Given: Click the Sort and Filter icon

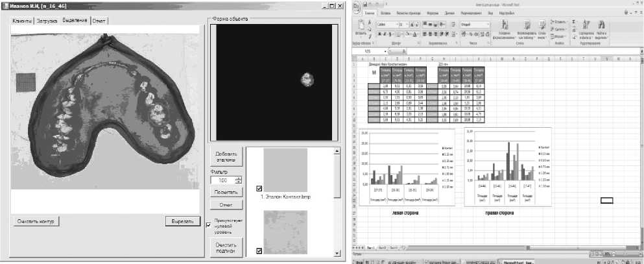Looking at the screenshot, I should coord(586,29).
